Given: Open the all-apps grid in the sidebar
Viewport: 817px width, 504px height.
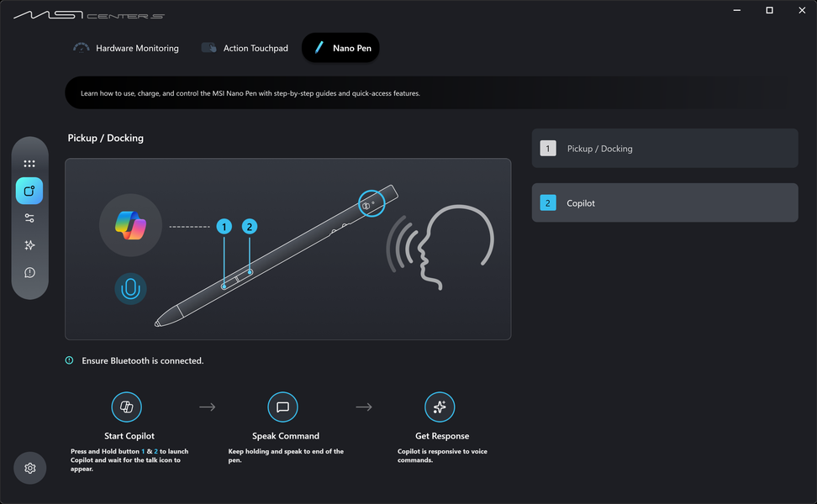Looking at the screenshot, I should click(x=29, y=164).
